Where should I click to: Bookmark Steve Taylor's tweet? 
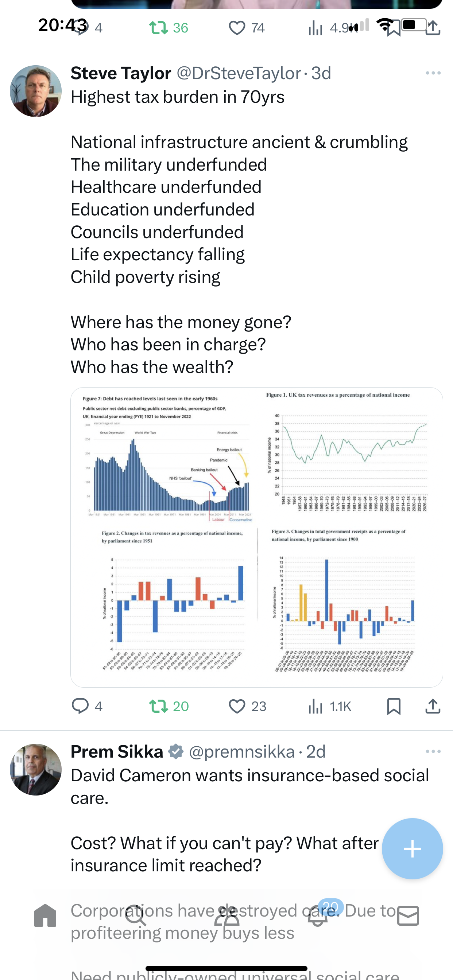[394, 706]
